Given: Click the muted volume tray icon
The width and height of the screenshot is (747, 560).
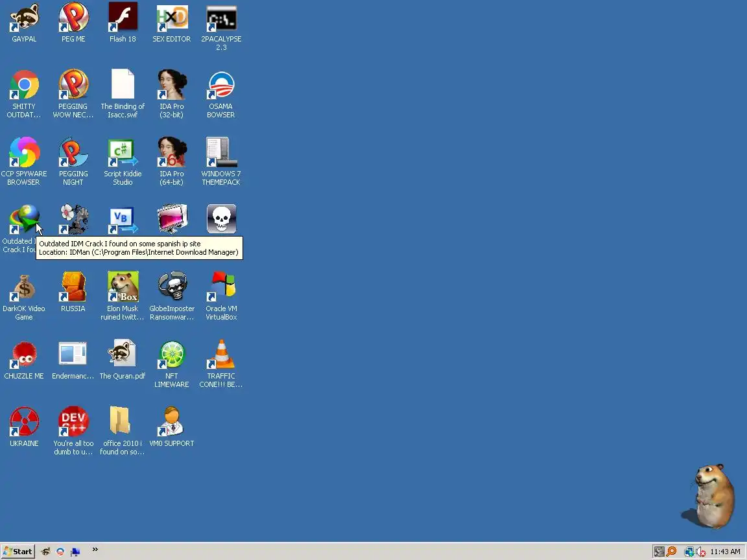Looking at the screenshot, I should (701, 552).
